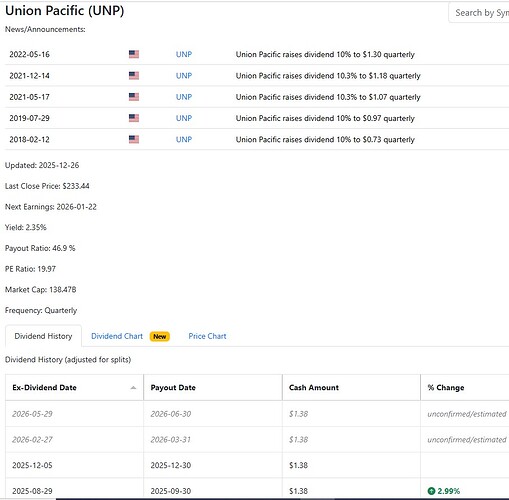Click the date 2019-07-29 in news list
The height and width of the screenshot is (500, 509).
(29, 118)
